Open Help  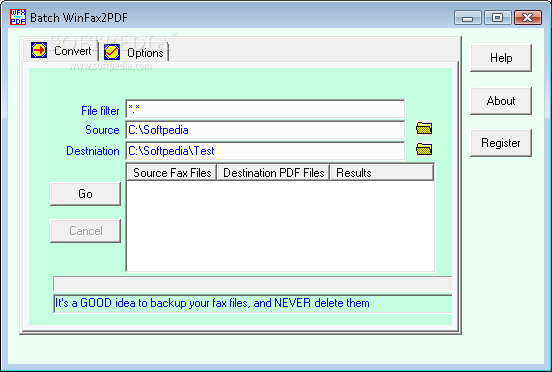click(x=501, y=58)
